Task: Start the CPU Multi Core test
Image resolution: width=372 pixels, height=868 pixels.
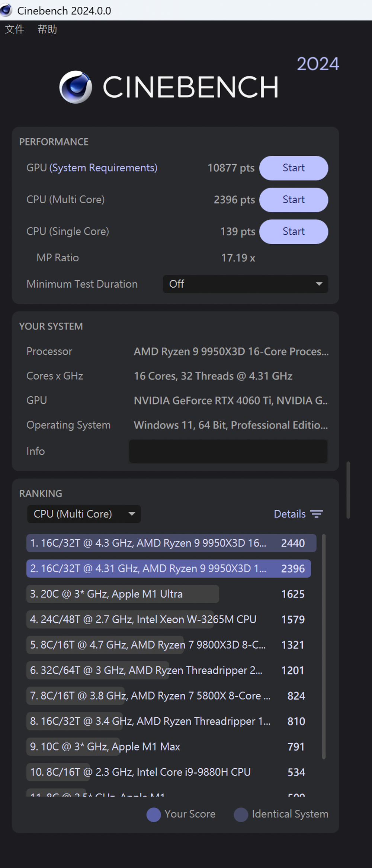Action: point(293,200)
